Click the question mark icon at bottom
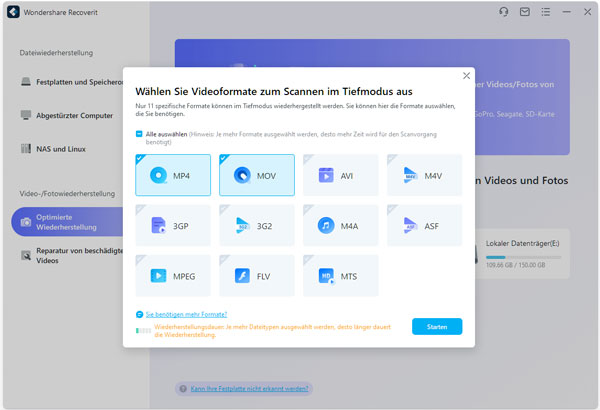 183,389
